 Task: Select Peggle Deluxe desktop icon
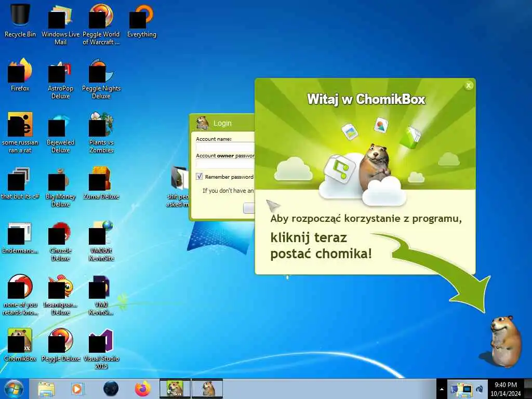point(60,345)
